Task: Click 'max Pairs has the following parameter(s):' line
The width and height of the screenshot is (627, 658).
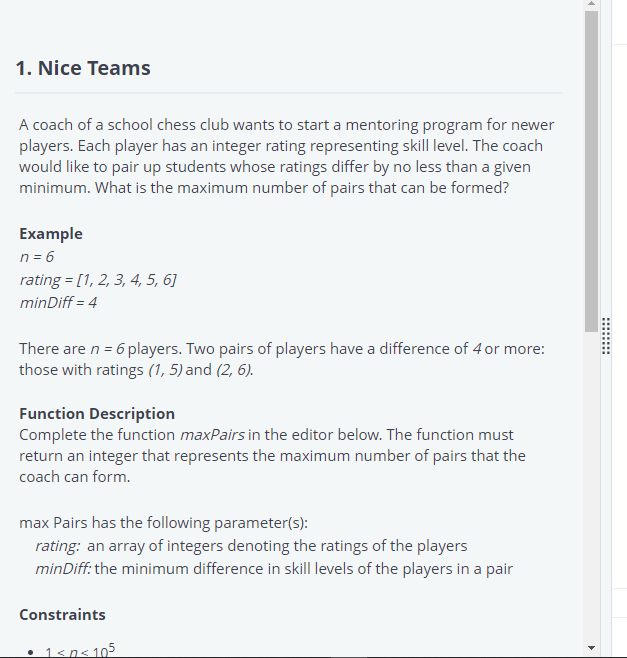Action: [163, 523]
